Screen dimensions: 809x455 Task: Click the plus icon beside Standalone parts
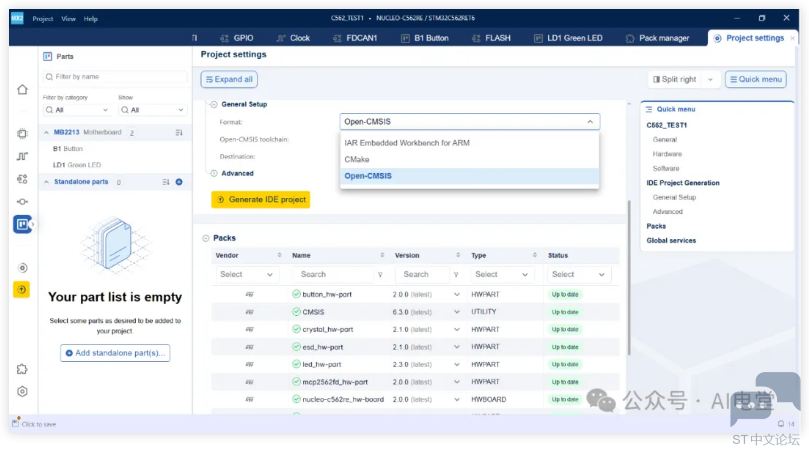(179, 182)
